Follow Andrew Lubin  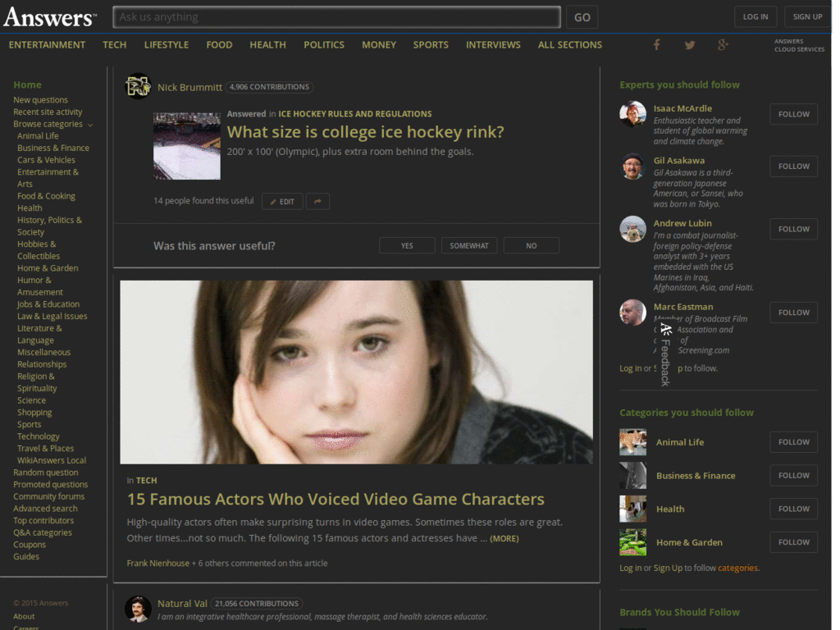point(794,229)
